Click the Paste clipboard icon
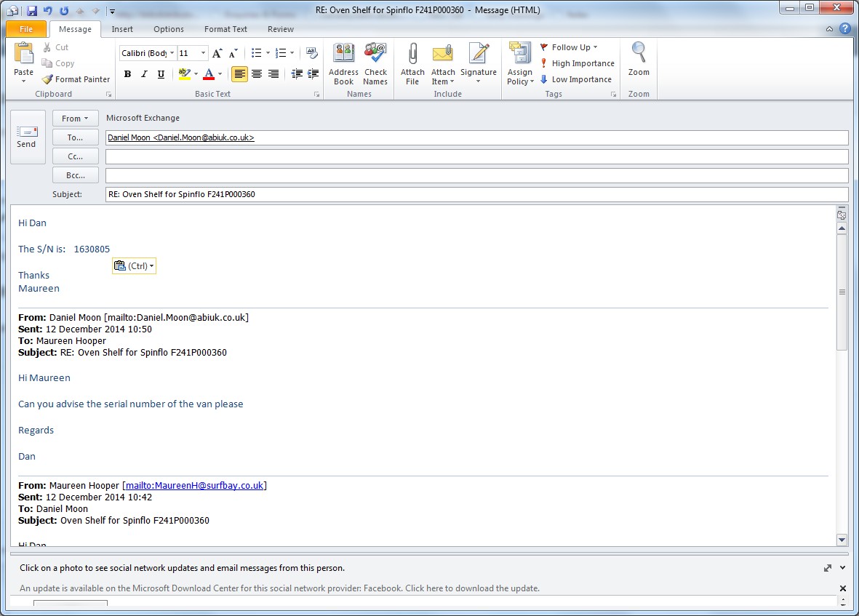859x616 pixels. (x=23, y=55)
